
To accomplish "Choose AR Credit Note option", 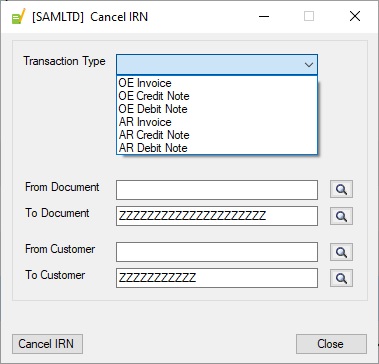I will (x=217, y=135).
